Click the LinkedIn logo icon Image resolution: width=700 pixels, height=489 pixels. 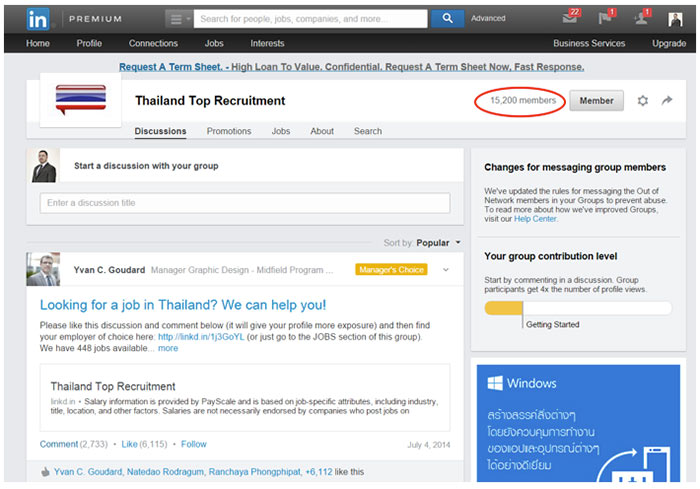click(x=38, y=19)
